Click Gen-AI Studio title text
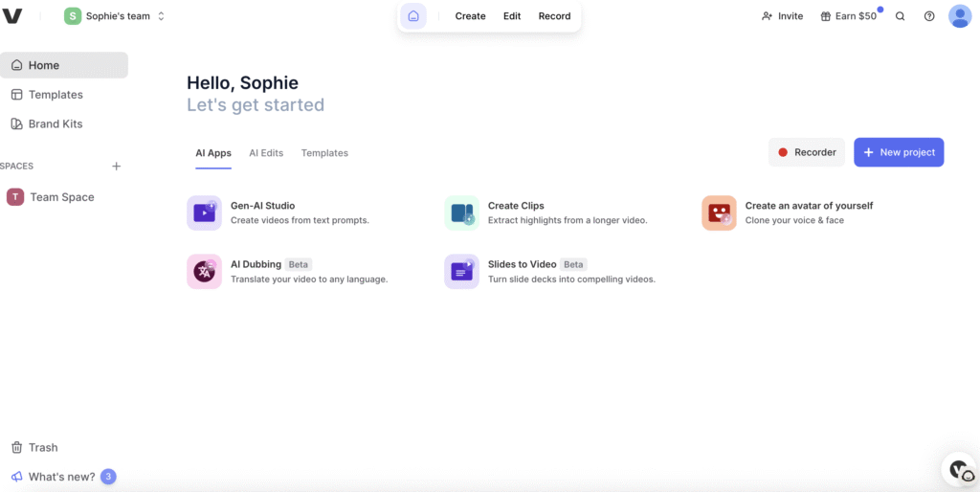980x492 pixels. pos(262,206)
